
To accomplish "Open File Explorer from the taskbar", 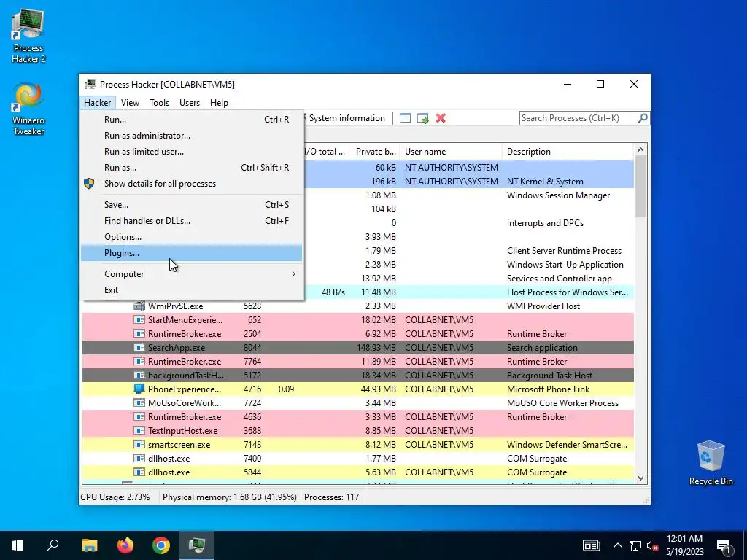I will [x=90, y=545].
